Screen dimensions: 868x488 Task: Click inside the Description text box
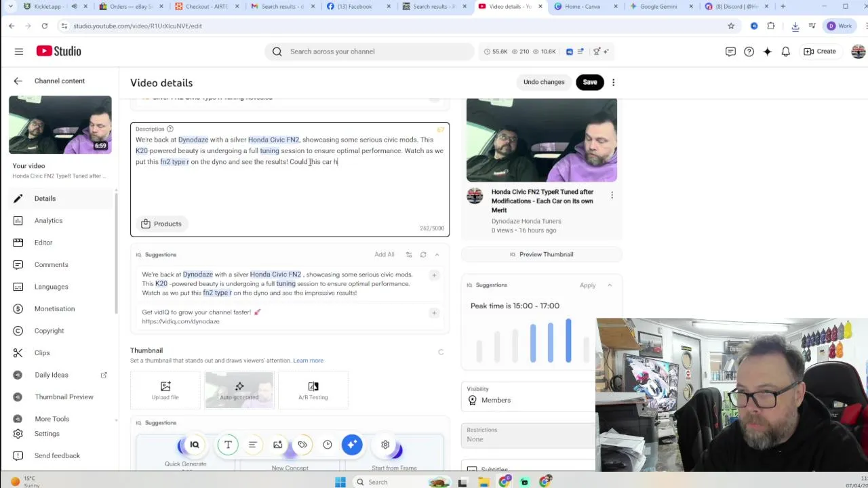click(290, 180)
